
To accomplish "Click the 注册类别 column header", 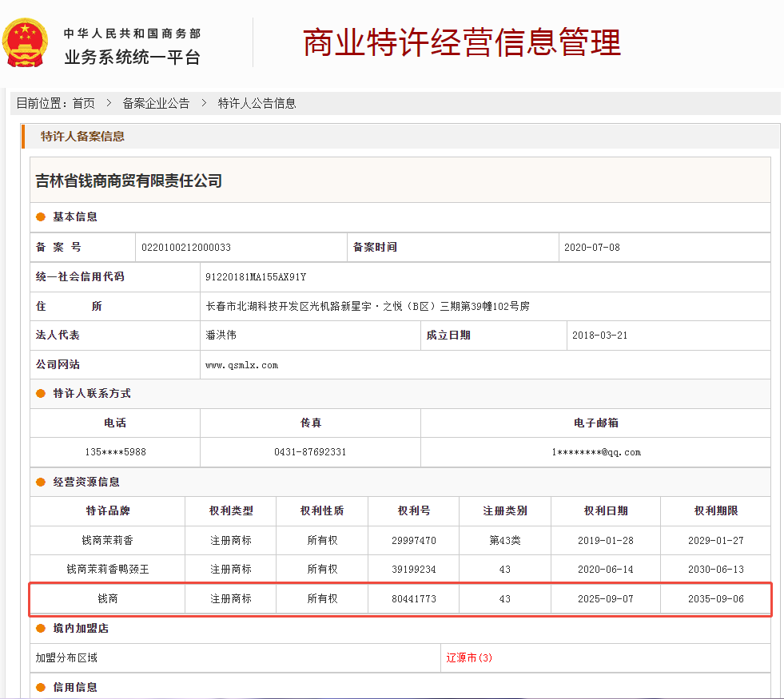I will pos(505,510).
